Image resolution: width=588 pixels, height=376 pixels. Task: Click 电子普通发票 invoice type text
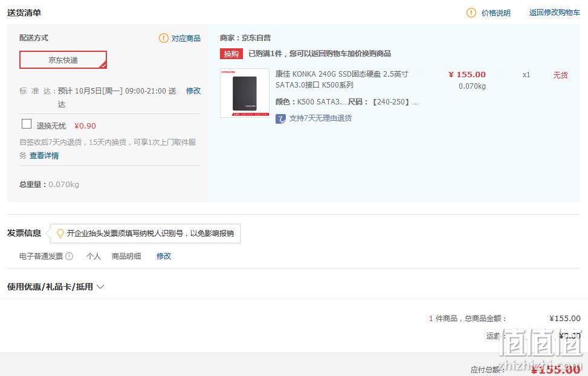[41, 256]
